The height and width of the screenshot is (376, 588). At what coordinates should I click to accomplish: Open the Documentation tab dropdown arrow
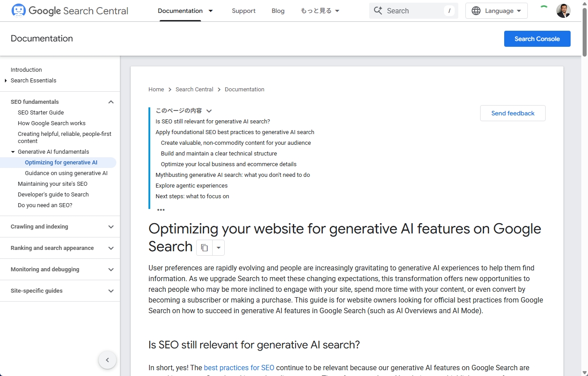(x=211, y=11)
